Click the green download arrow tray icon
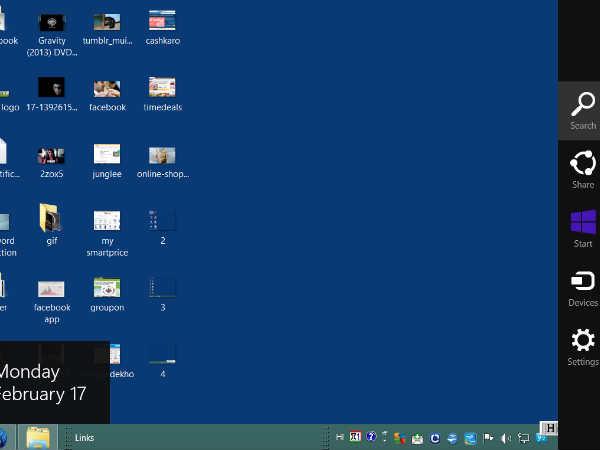The width and height of the screenshot is (600, 450). (417, 438)
